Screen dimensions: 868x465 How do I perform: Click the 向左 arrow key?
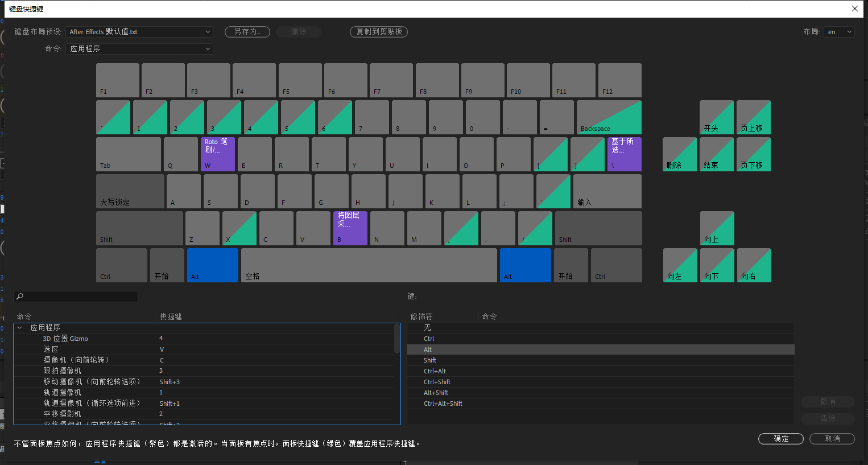pos(680,265)
